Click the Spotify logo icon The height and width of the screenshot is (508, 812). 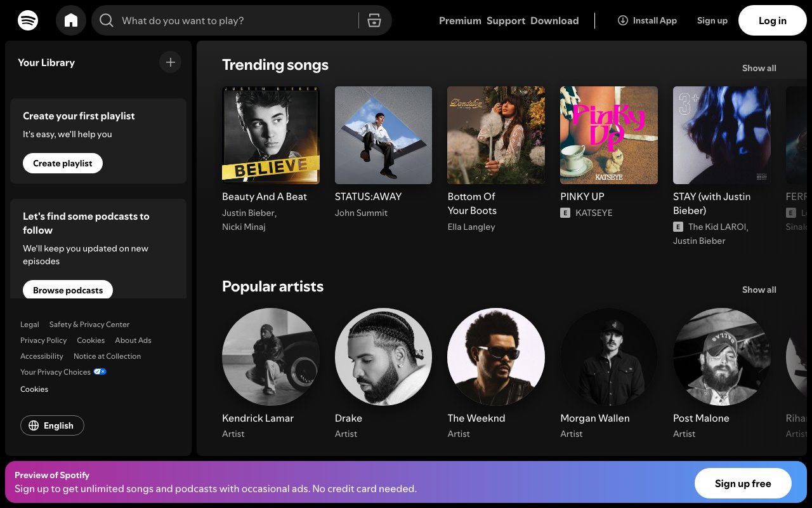pos(28,20)
